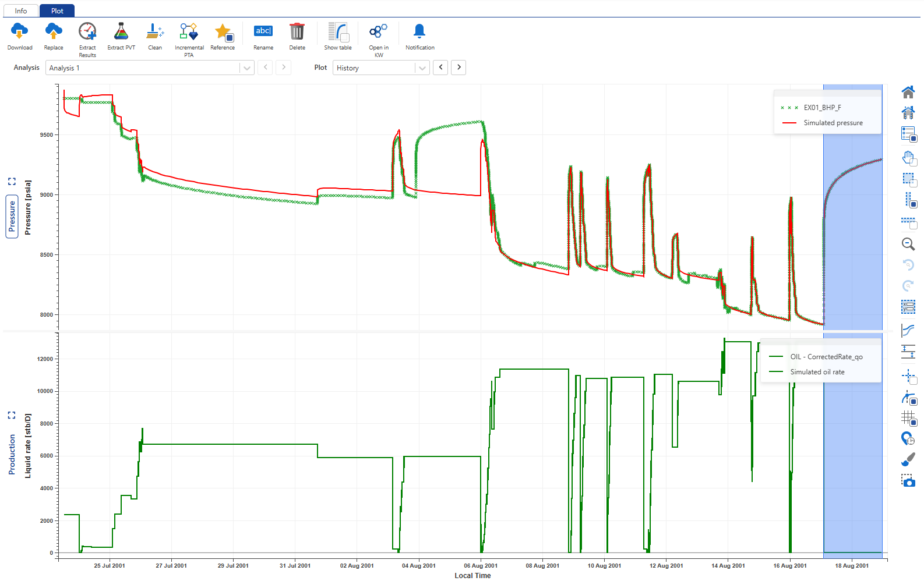Select the Plot tab
Screen dimensions: 924x588
(x=57, y=10)
